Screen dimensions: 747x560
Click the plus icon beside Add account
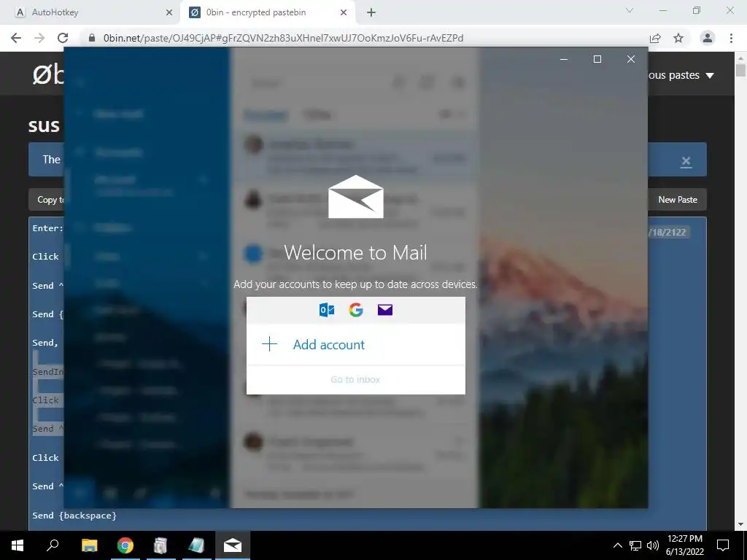pyautogui.click(x=270, y=344)
